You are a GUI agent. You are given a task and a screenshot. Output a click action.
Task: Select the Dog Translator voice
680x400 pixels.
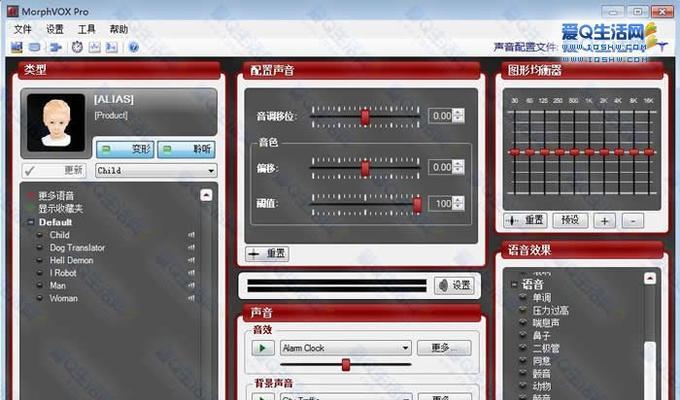coord(77,248)
